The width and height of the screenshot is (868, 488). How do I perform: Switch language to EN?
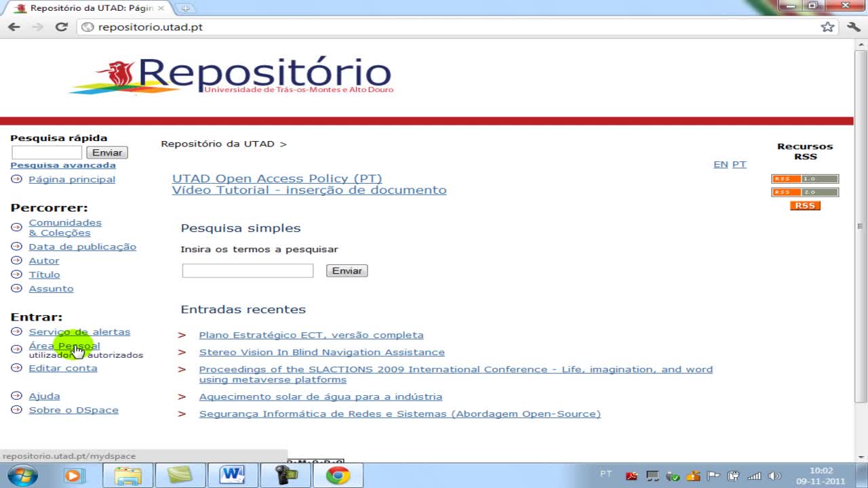point(720,164)
